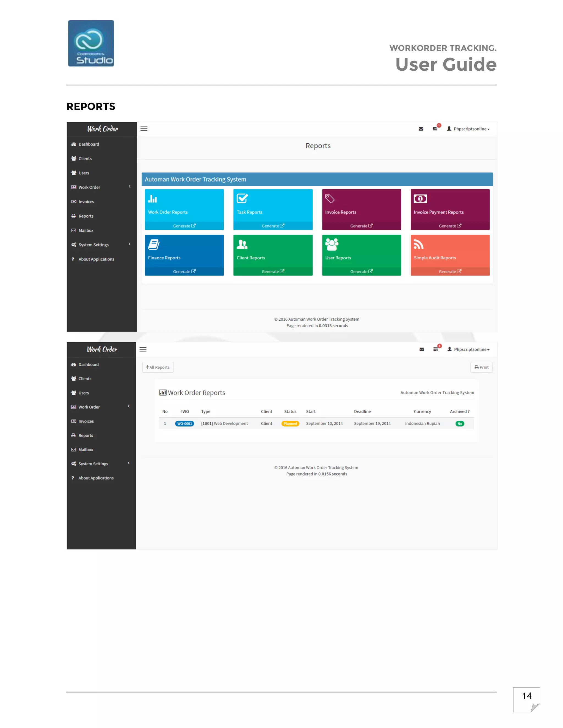Image resolution: width=563 pixels, height=728 pixels.
Task: Click the Deadline column header
Action: pyautogui.click(x=362, y=412)
